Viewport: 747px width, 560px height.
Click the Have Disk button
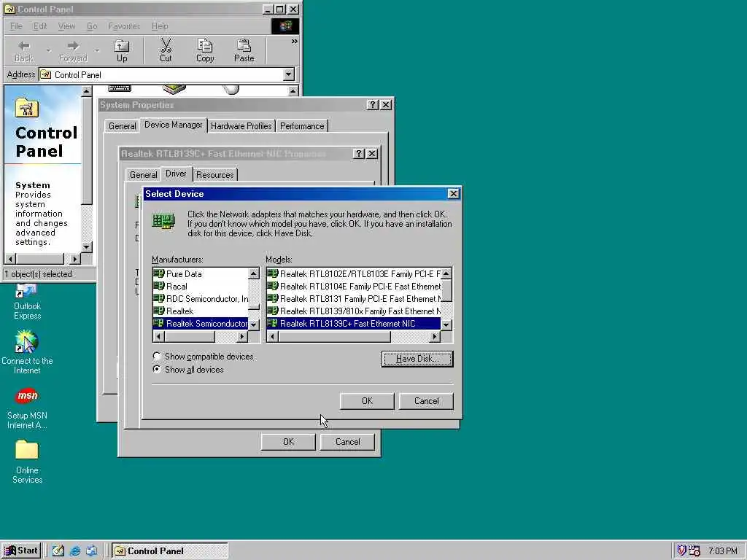(417, 359)
